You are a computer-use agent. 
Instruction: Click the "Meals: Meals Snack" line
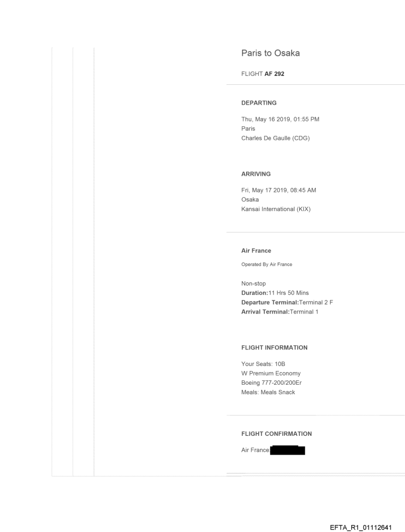coord(268,392)
